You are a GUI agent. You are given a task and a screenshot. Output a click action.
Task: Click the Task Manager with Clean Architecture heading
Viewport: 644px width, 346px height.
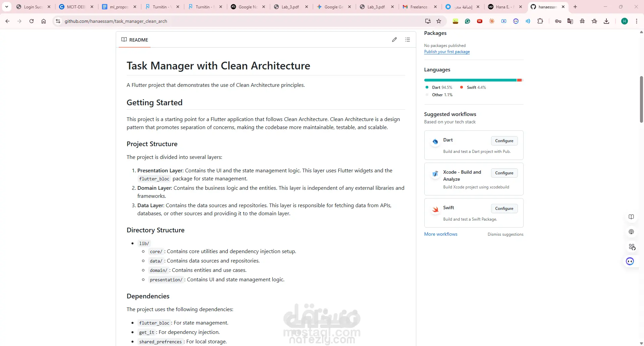(218, 66)
